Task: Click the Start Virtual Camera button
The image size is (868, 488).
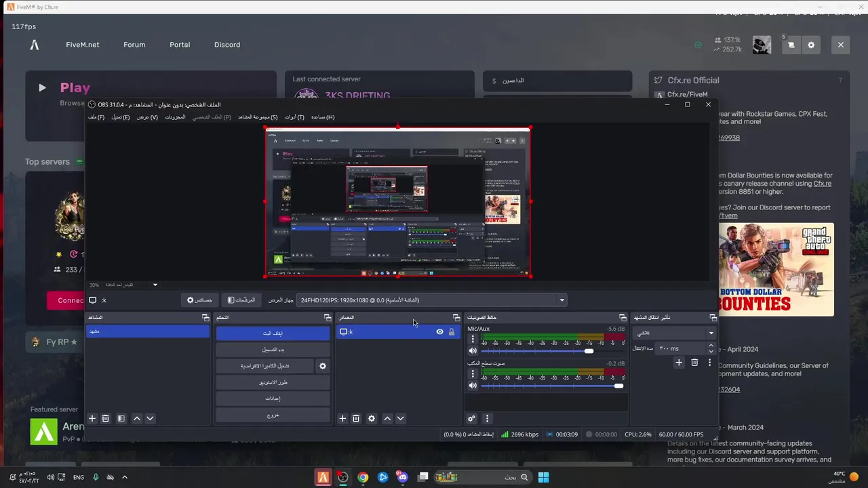Action: click(x=265, y=366)
